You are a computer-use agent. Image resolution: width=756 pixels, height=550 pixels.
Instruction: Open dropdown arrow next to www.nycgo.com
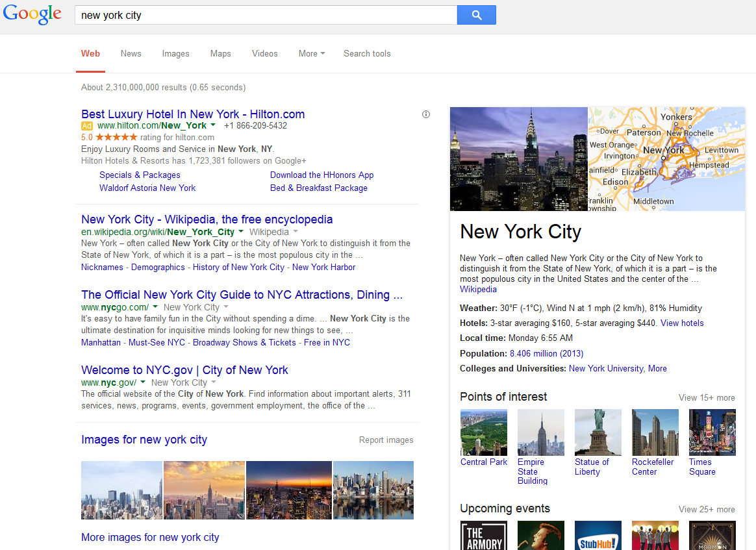pos(155,307)
